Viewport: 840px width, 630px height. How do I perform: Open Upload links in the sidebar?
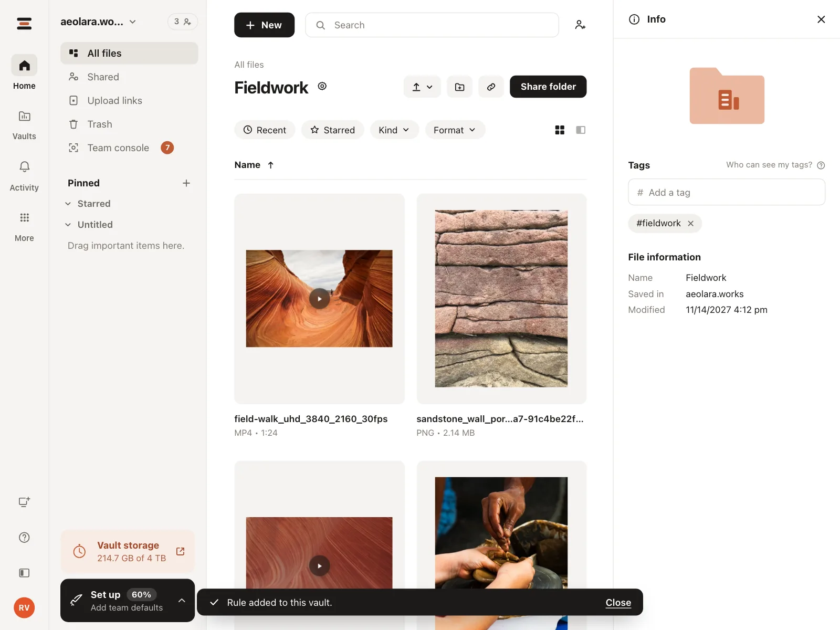129,100
